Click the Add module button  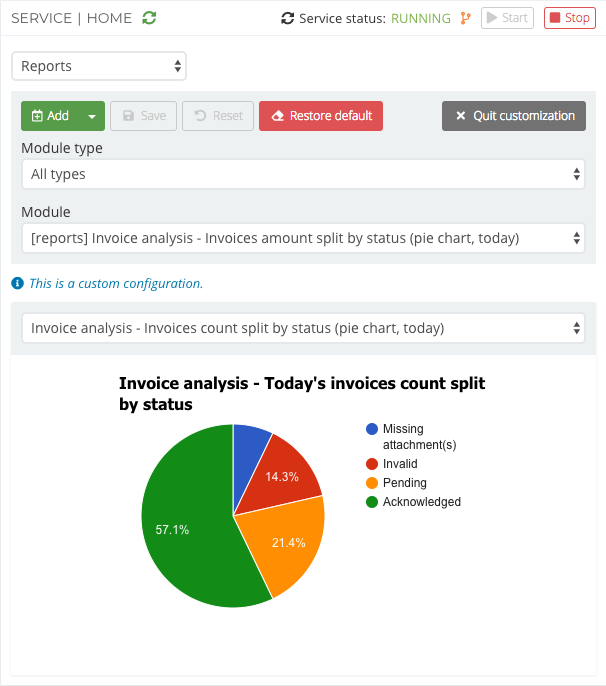pos(51,116)
